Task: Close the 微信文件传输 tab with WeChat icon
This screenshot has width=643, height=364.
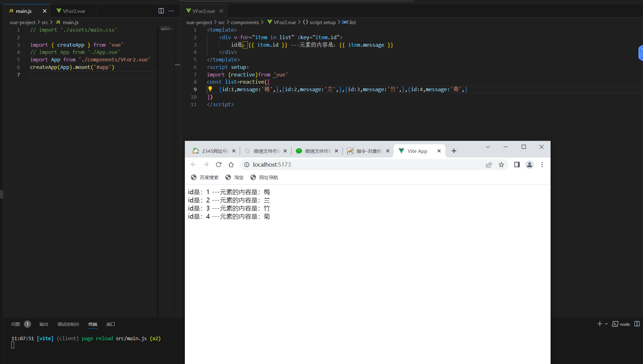Action: click(x=337, y=151)
